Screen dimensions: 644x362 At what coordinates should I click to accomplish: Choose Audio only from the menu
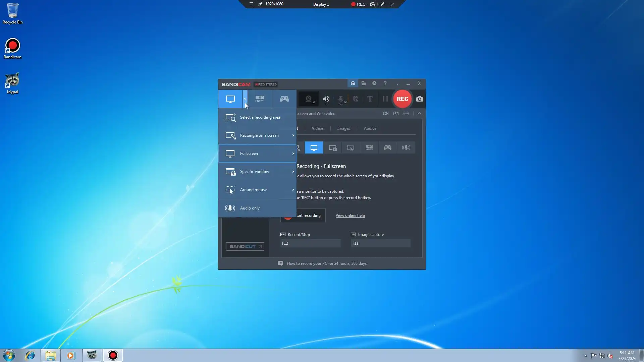[x=250, y=208]
